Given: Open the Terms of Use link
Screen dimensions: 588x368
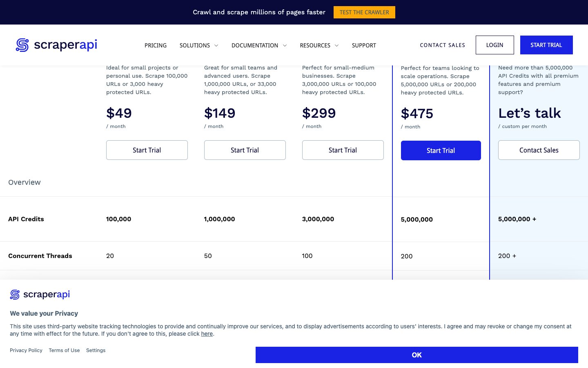Looking at the screenshot, I should pyautogui.click(x=64, y=350).
